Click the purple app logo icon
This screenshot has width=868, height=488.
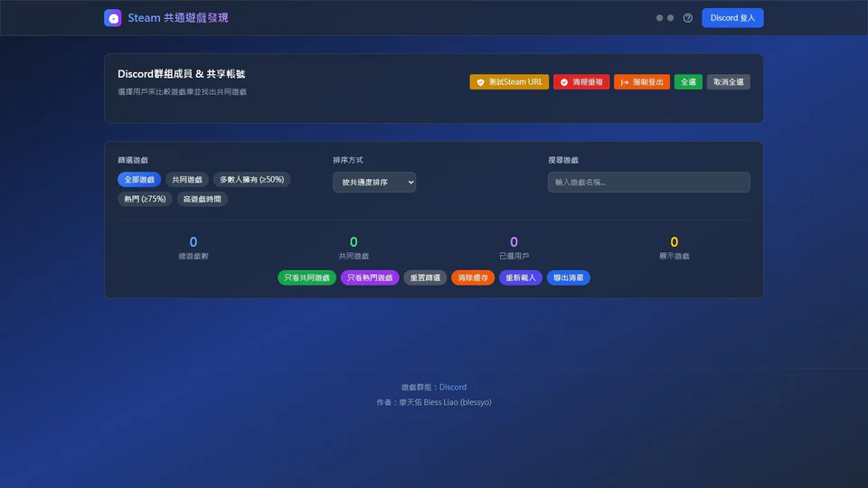click(x=113, y=18)
